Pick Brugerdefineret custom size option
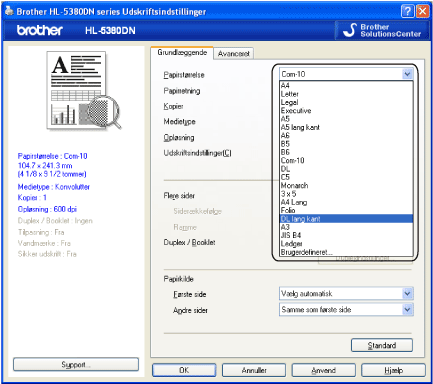This screenshot has height=384, width=433. tap(346, 252)
